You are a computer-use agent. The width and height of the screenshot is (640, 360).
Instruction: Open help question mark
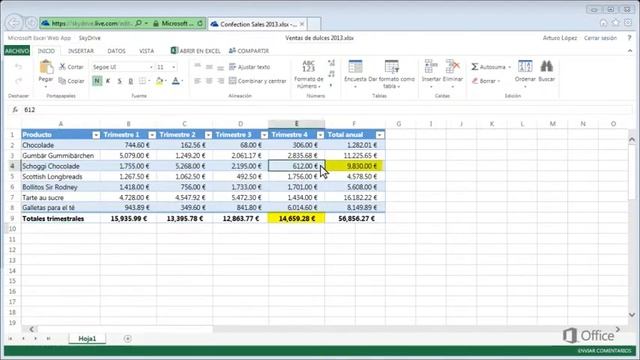[x=629, y=38]
